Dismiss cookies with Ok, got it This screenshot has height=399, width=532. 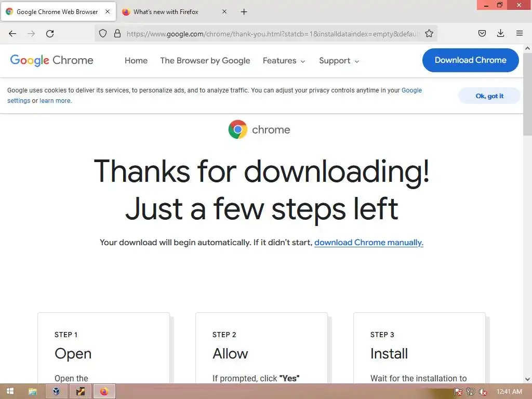(x=489, y=96)
